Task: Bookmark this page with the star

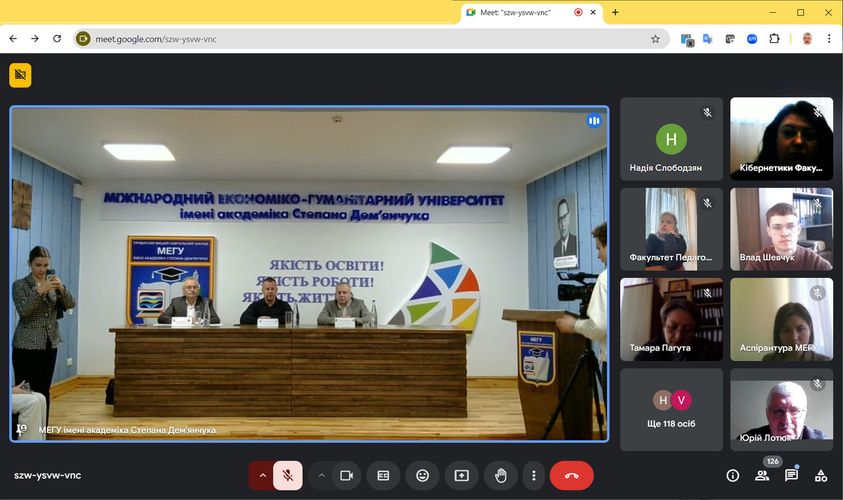Action: (x=655, y=39)
